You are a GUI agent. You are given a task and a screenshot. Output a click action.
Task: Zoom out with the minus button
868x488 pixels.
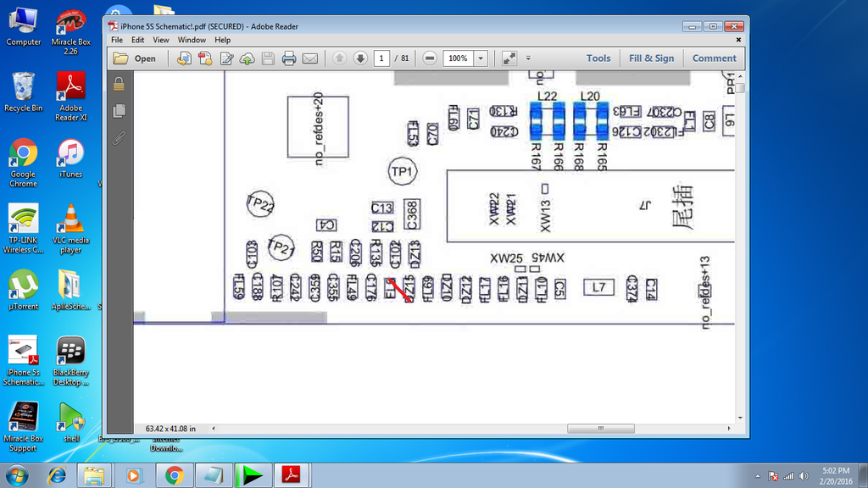coord(429,58)
